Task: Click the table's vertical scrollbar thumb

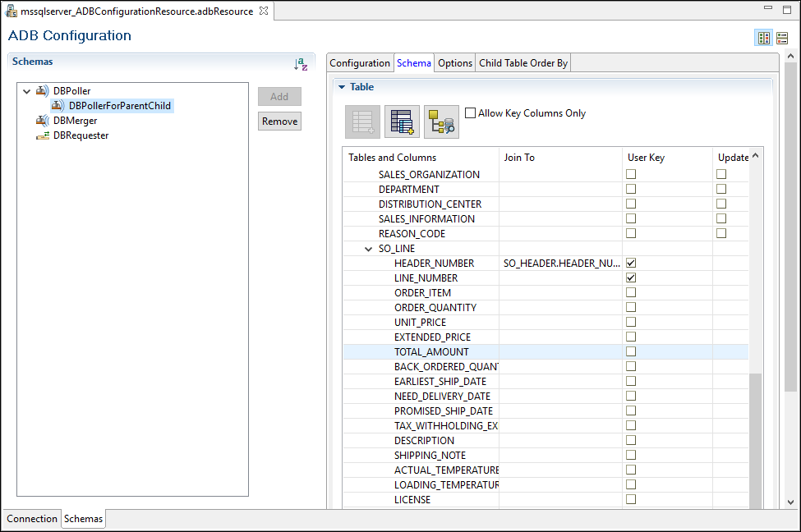Action: coord(755,439)
